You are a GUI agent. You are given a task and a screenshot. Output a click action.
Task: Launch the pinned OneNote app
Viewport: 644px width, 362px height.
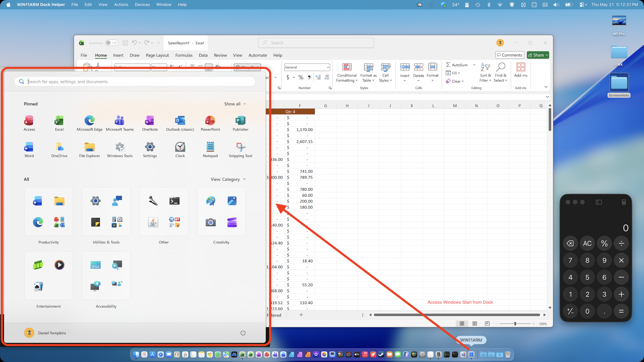click(x=150, y=123)
